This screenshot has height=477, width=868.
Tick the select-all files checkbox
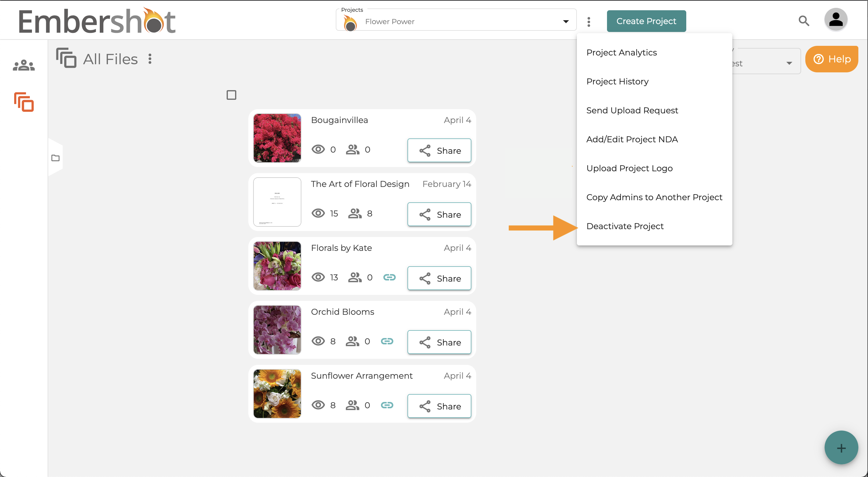231,95
